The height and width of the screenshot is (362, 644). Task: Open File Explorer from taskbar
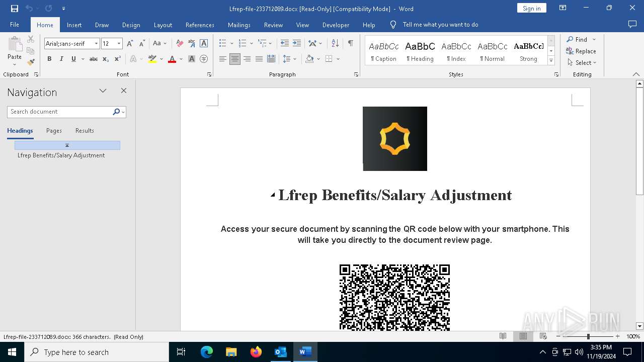coord(231,352)
